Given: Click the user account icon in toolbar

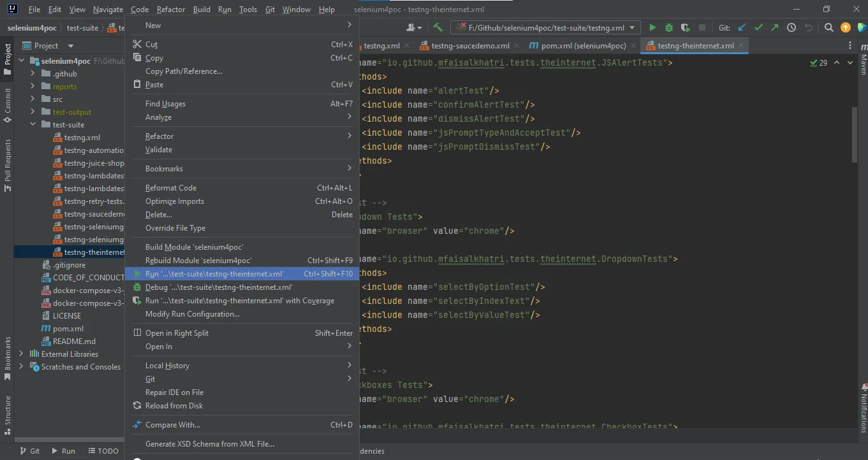Looking at the screenshot, I should 414,27.
